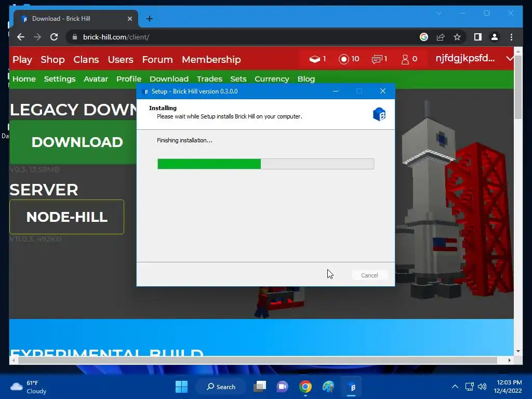This screenshot has height=399, width=532.
Task: Click the browser forward arrow
Action: coord(37,37)
